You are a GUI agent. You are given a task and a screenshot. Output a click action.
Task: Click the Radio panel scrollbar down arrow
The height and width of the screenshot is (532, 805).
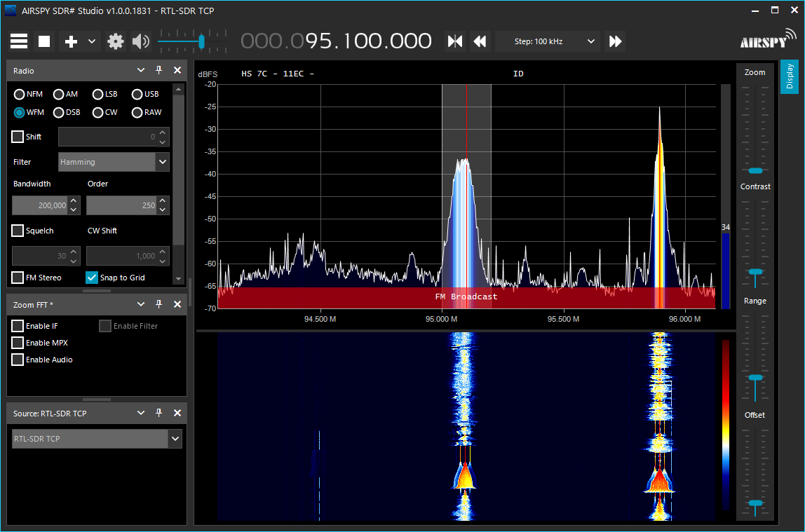[178, 279]
